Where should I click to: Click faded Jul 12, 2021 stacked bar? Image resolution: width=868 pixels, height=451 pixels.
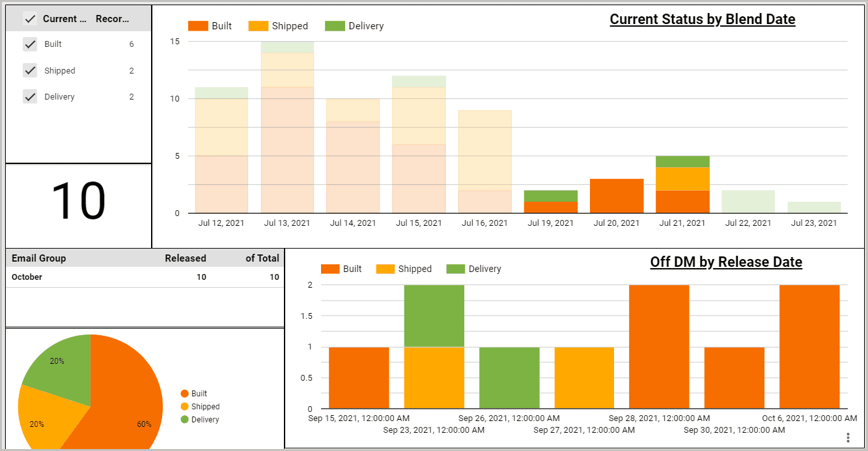tap(221, 150)
